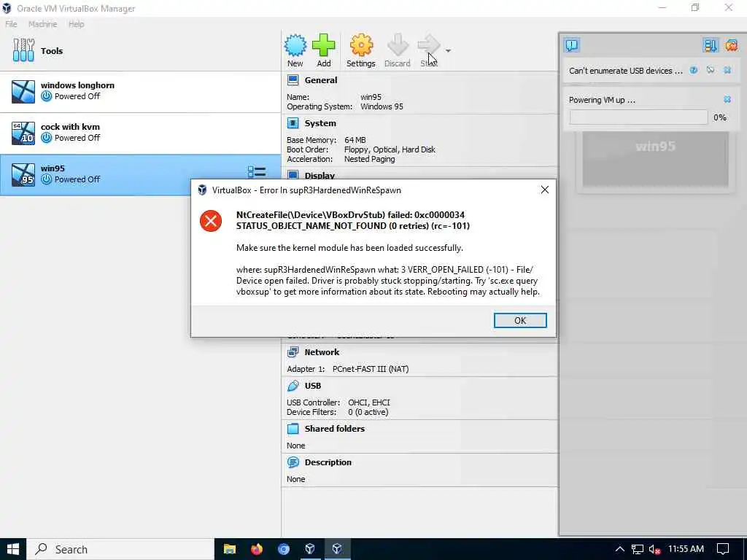Screen dimensions: 747x560
Task: Click the System section chip icon
Action: pos(293,123)
